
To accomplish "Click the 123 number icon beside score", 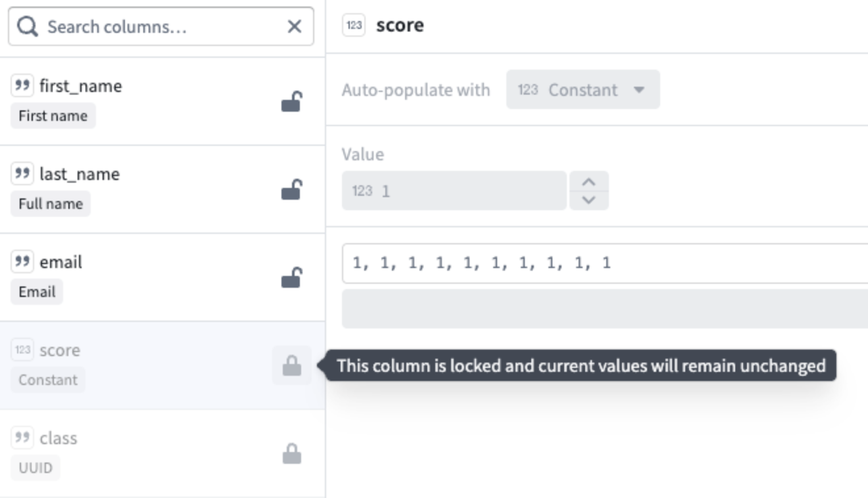I will [x=24, y=350].
